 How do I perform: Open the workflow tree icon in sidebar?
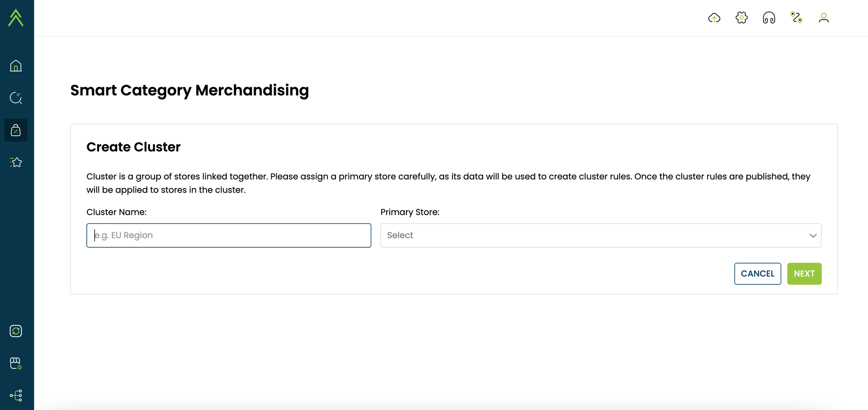pyautogui.click(x=16, y=396)
